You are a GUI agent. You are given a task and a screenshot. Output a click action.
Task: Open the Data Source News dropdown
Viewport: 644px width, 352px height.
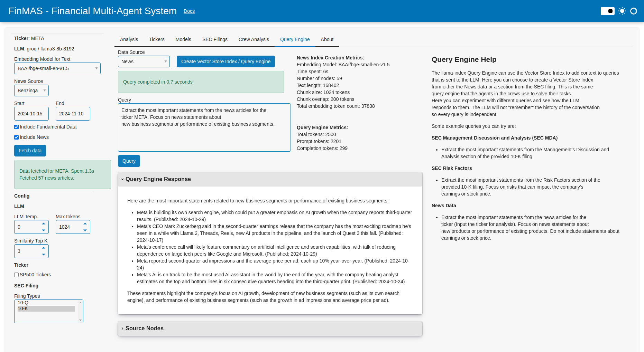pos(144,61)
